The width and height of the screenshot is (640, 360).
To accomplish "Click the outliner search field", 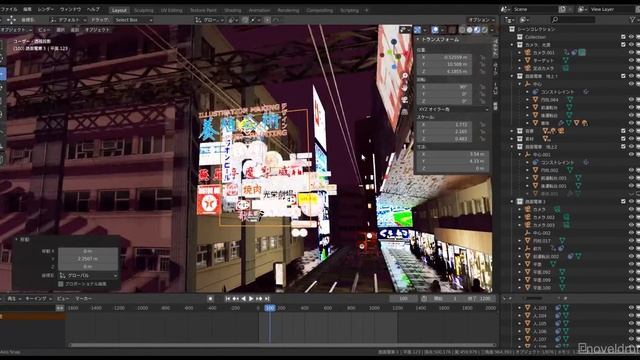I will [574, 19].
